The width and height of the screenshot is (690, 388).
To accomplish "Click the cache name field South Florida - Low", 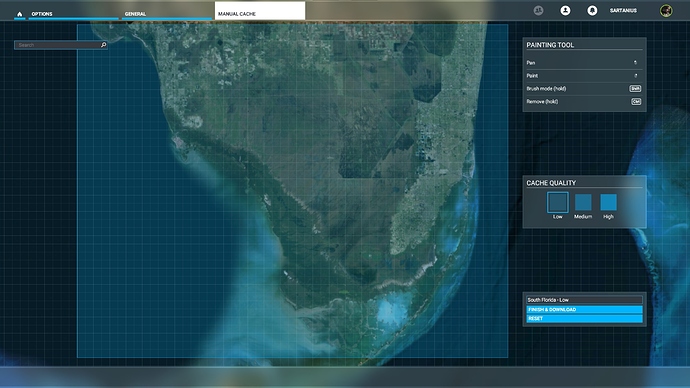I will pos(584,300).
